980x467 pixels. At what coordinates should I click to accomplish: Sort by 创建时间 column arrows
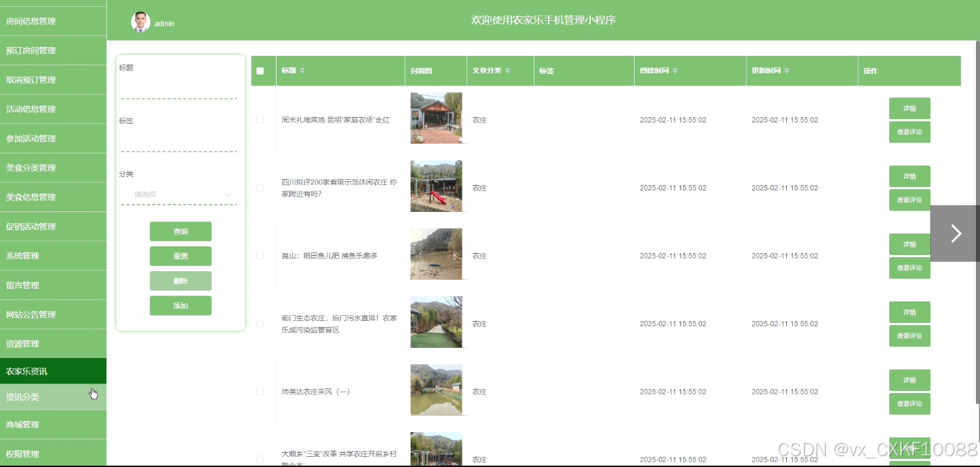coord(675,71)
